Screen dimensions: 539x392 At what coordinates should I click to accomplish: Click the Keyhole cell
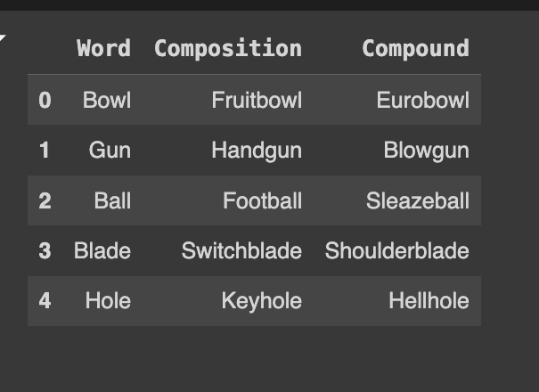click(x=261, y=301)
